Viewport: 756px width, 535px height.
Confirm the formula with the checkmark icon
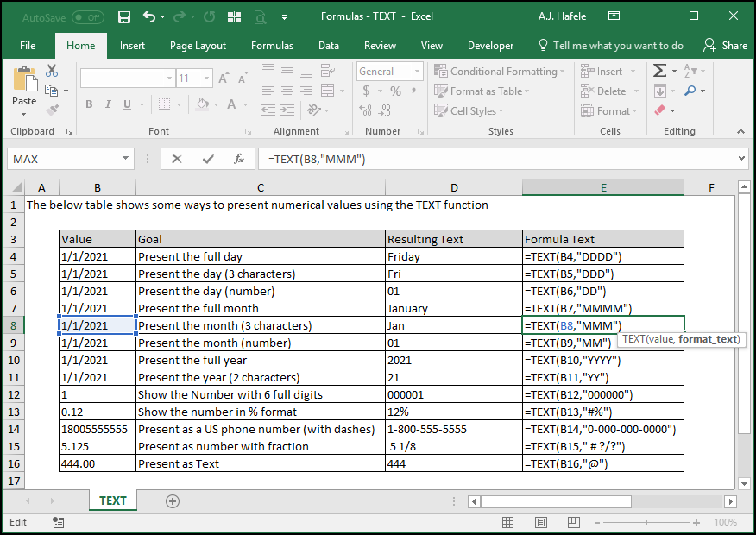click(208, 159)
